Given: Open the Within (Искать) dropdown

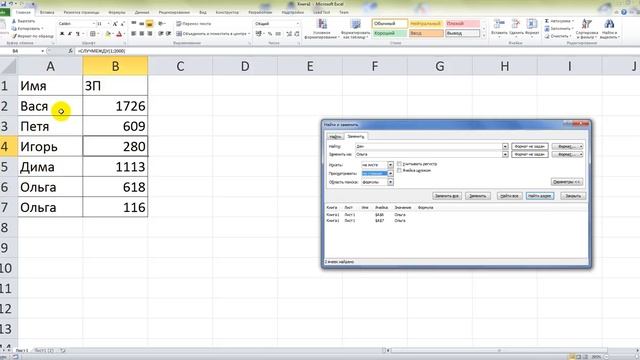Looking at the screenshot, I should click(390, 165).
